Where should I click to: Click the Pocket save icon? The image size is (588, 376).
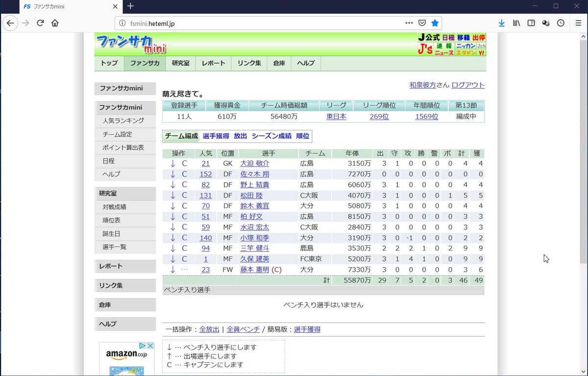[x=422, y=23]
